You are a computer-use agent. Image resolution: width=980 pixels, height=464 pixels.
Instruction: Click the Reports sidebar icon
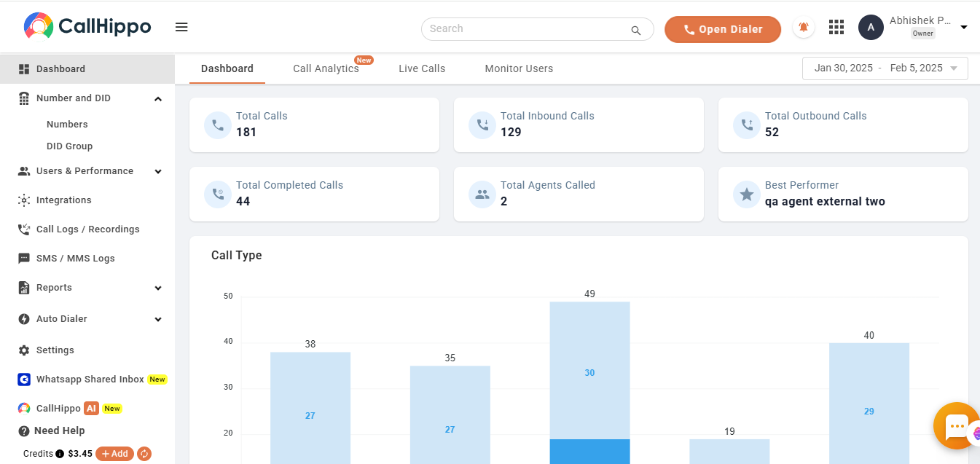tap(23, 288)
